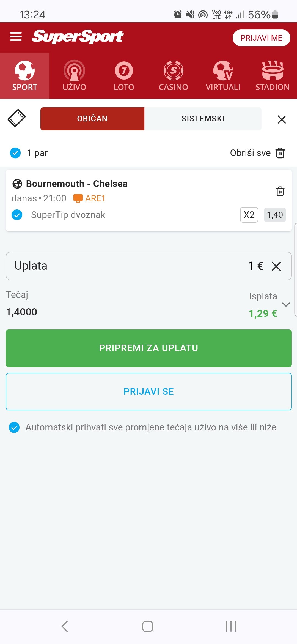Tap the Prijavi se button
This screenshot has height=644, width=297.
click(148, 391)
